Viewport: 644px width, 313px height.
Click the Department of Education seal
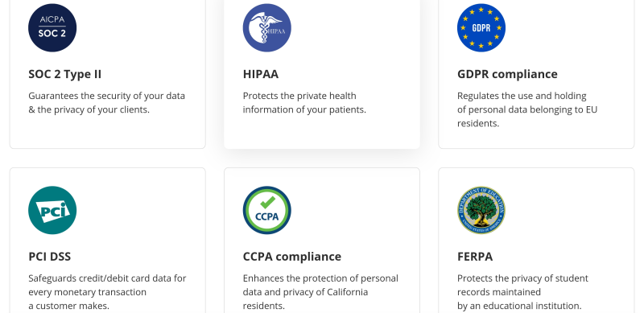click(481, 210)
